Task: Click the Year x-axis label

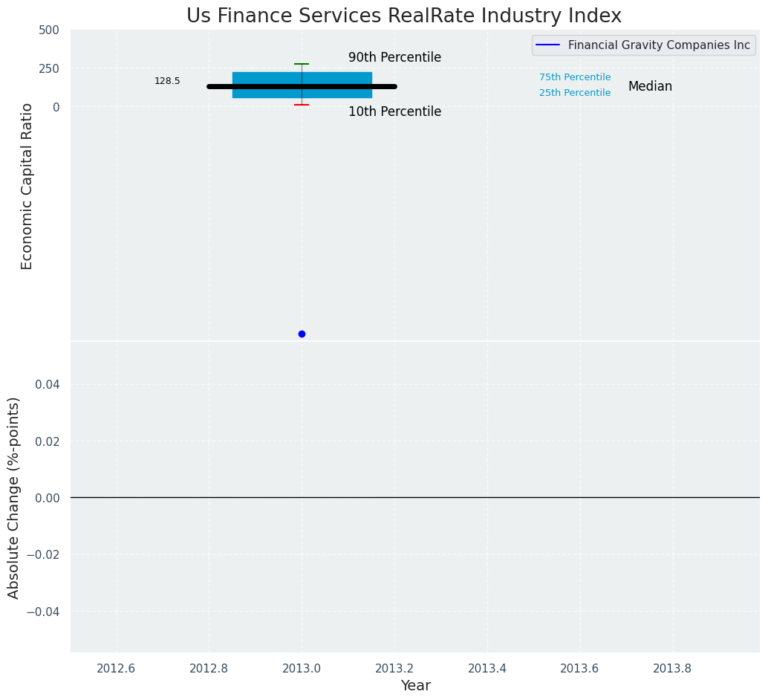Action: tap(415, 685)
